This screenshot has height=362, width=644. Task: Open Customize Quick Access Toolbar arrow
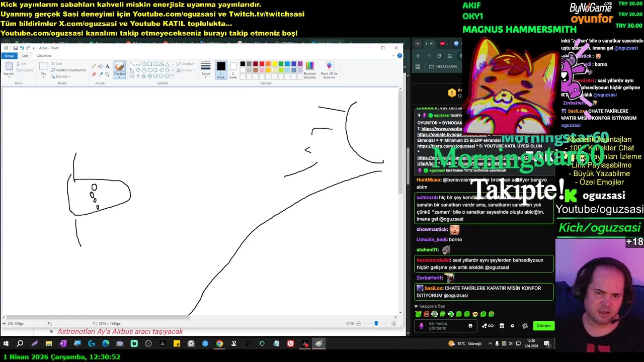(x=34, y=48)
